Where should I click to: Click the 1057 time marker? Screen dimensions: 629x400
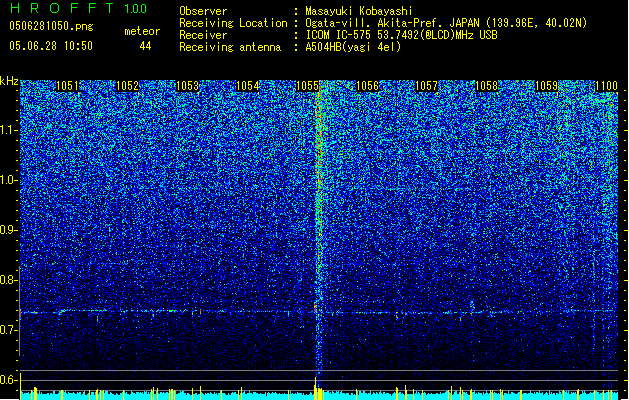pos(426,86)
